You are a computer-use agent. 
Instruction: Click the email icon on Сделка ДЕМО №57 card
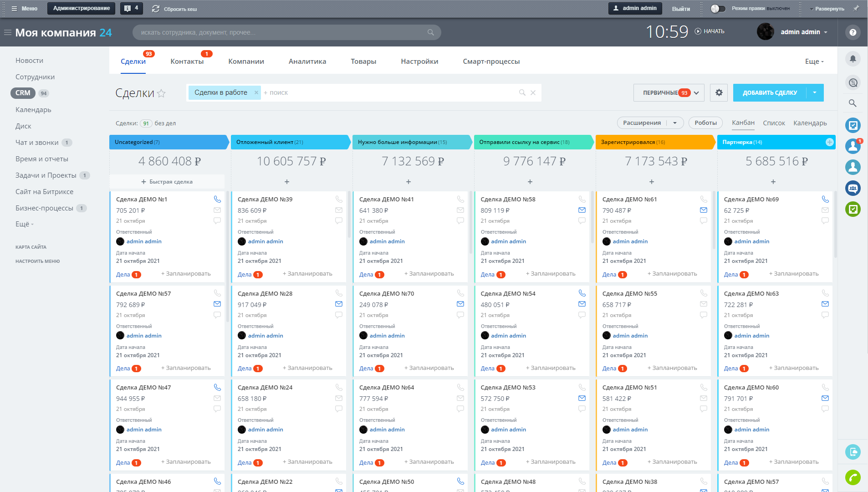point(217,304)
